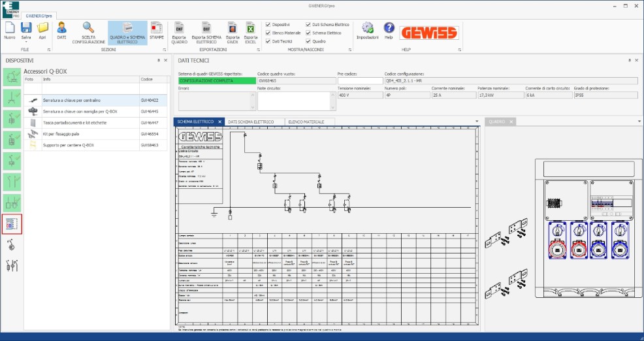Viewport: 644px width, 341px height.
Task: Switch to ELENCO MATERIALE tab
Action: point(306,122)
